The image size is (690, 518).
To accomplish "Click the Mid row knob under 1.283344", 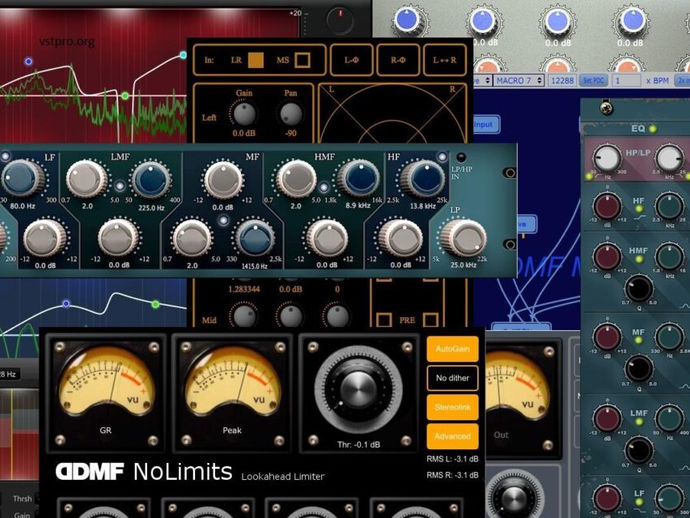I will pos(244,316).
